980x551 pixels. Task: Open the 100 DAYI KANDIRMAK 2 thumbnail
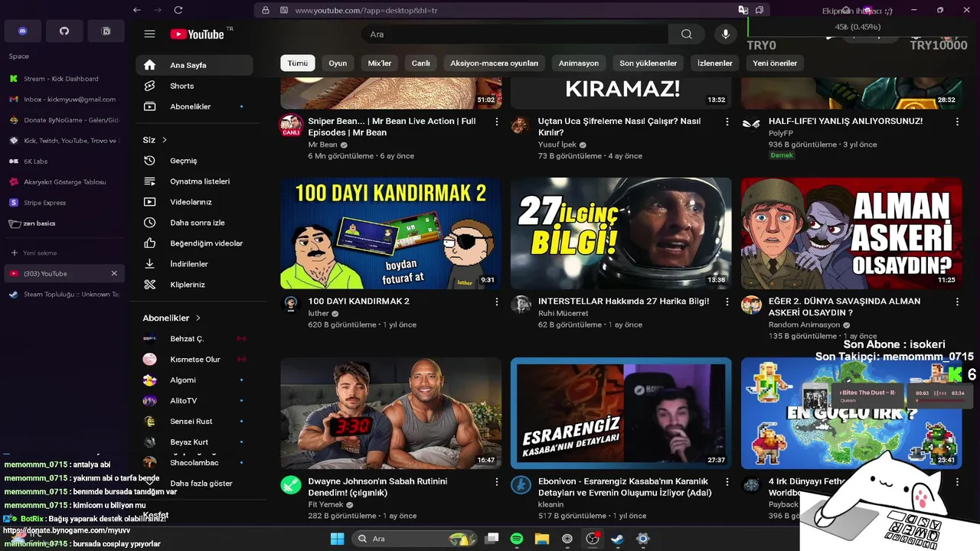(x=391, y=233)
